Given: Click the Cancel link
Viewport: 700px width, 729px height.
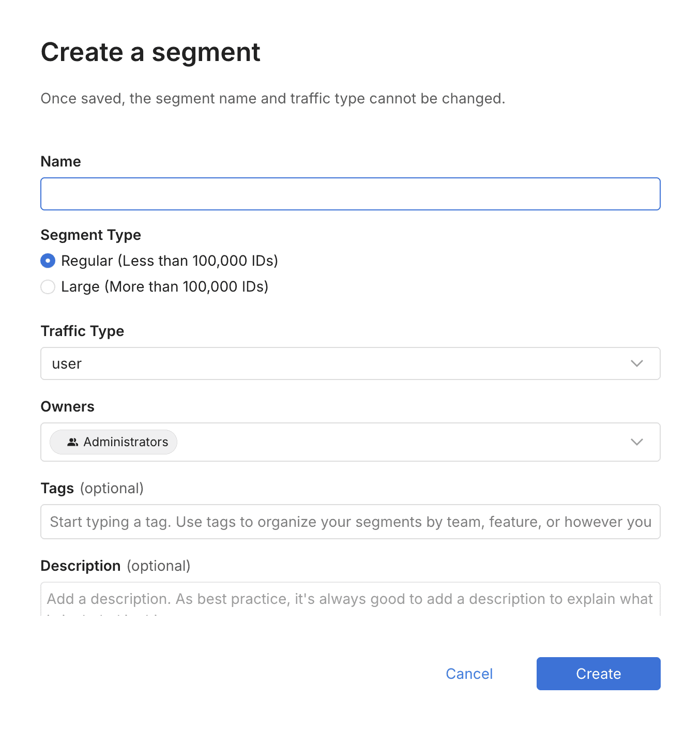Looking at the screenshot, I should (469, 674).
